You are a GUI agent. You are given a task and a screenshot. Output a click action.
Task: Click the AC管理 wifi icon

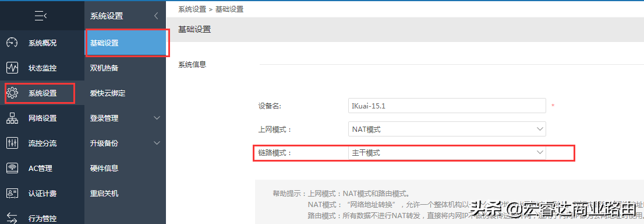pyautogui.click(x=12, y=169)
